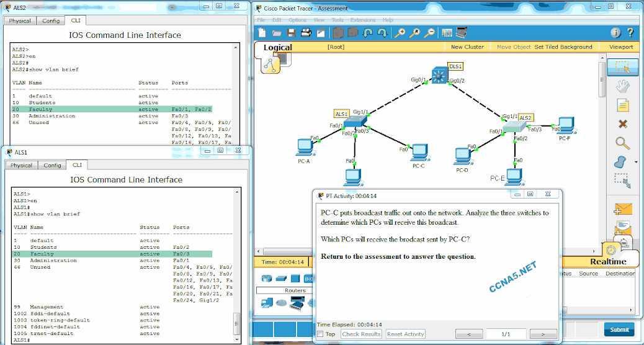
Task: Select the Place Note tool
Action: click(x=623, y=105)
